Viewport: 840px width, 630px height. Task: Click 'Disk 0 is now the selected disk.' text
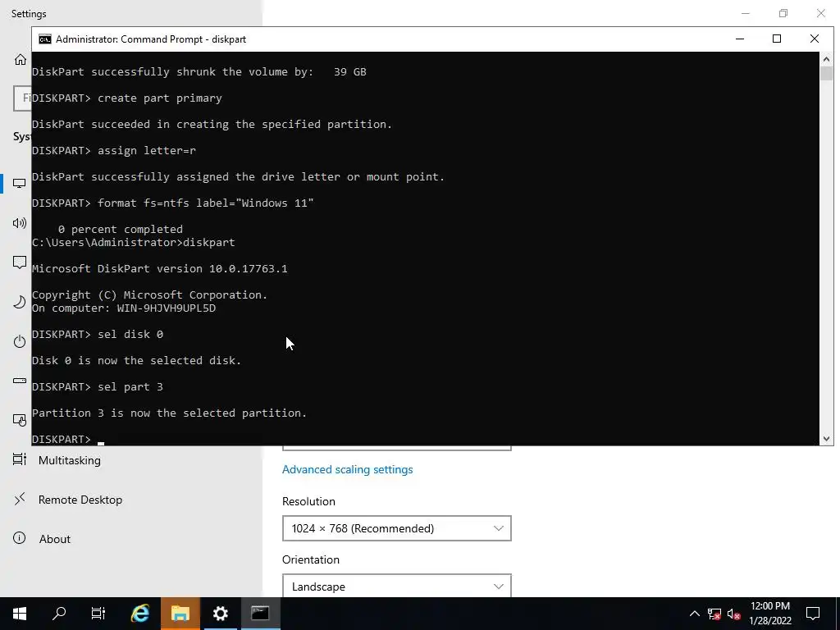pos(137,361)
